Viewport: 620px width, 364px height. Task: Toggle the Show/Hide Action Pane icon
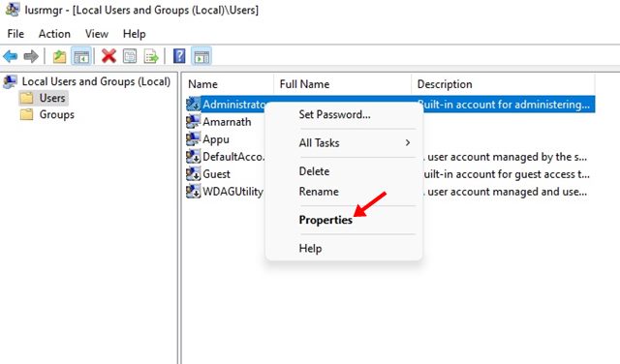click(201, 56)
